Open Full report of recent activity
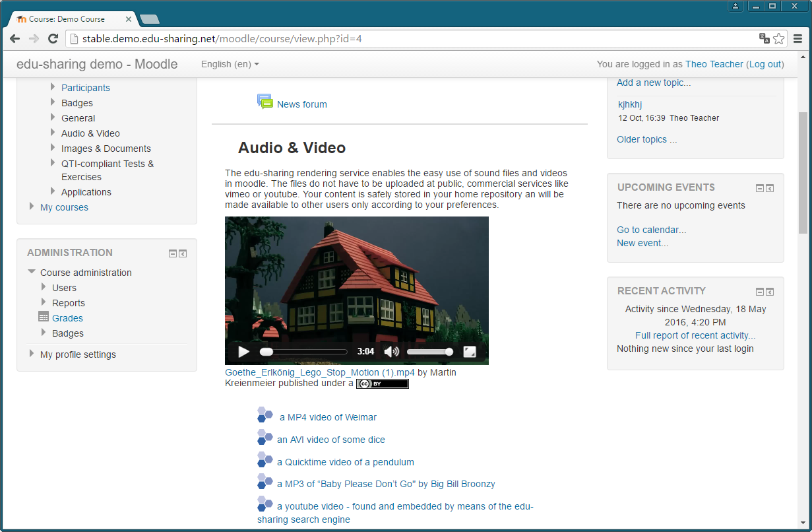Image resolution: width=812 pixels, height=532 pixels. pyautogui.click(x=695, y=335)
